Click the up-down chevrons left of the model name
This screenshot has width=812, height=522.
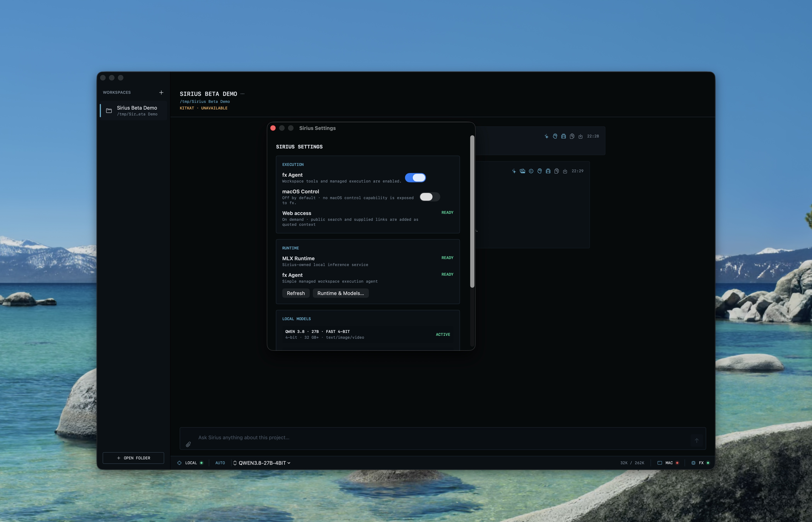(x=235, y=463)
